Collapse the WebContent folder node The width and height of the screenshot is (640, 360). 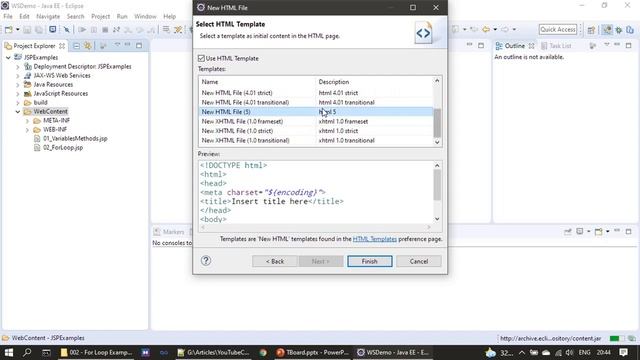[18, 111]
